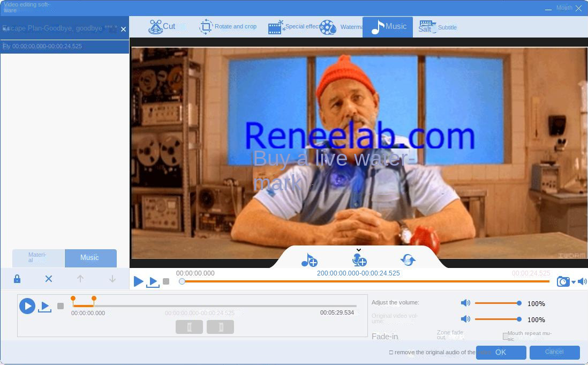Open Rotate and crop tool
The height and width of the screenshot is (365, 588).
point(228,27)
